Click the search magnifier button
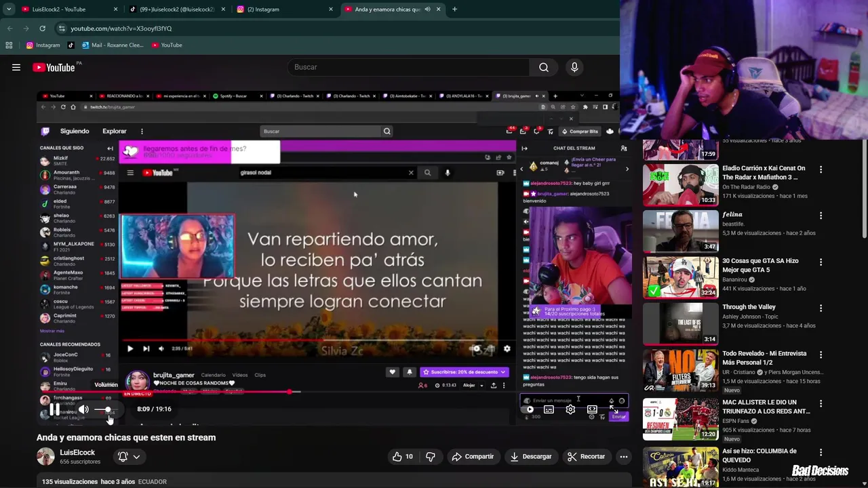 [543, 67]
